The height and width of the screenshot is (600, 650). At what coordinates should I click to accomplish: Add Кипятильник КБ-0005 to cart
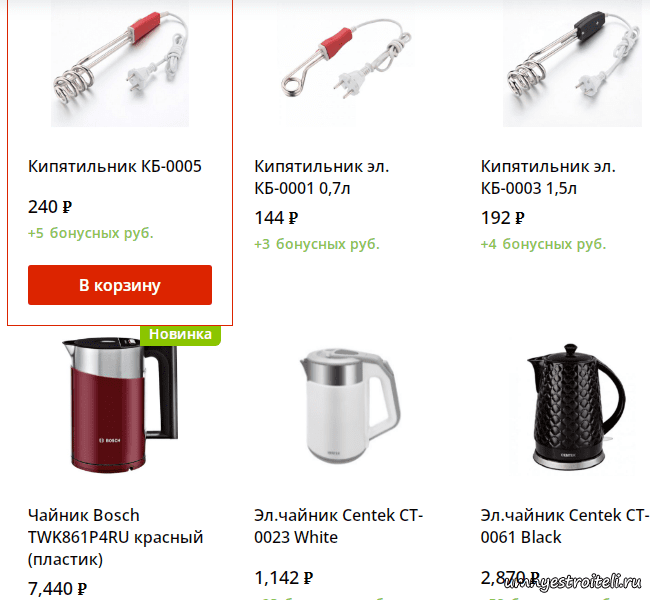[x=120, y=285]
